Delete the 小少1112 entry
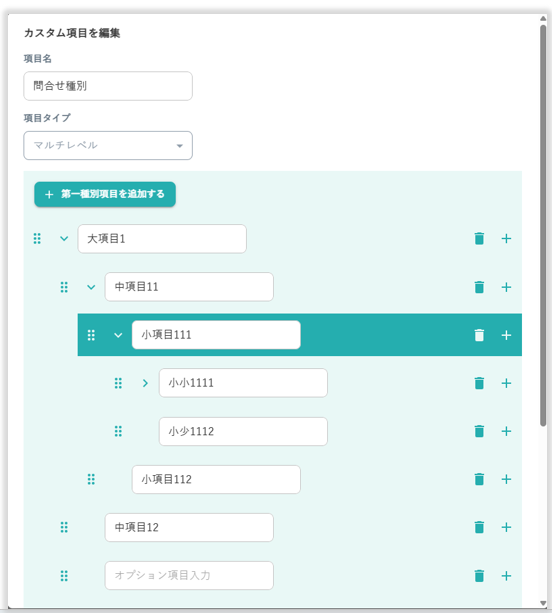Screen dimensions: 552x613 (x=479, y=431)
